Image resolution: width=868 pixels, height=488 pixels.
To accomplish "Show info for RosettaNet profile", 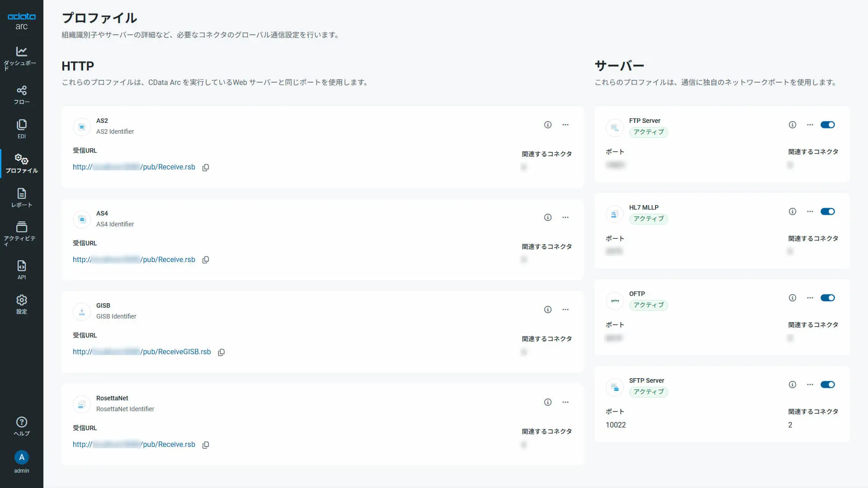I will click(547, 402).
